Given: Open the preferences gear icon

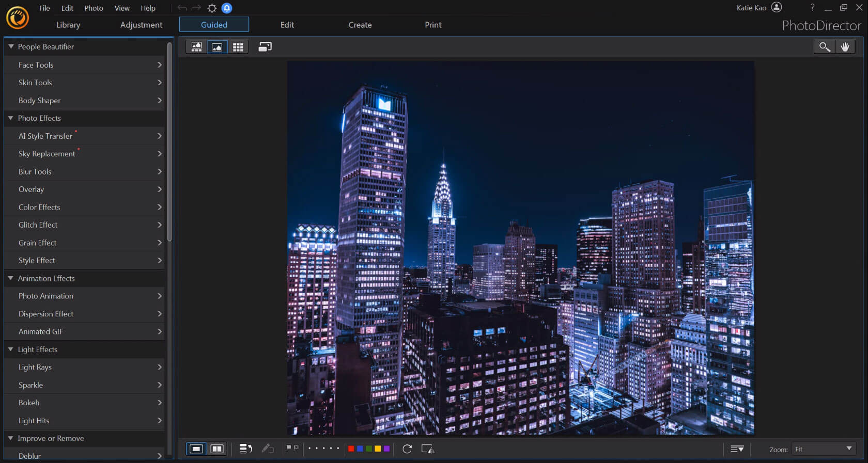Looking at the screenshot, I should click(212, 8).
